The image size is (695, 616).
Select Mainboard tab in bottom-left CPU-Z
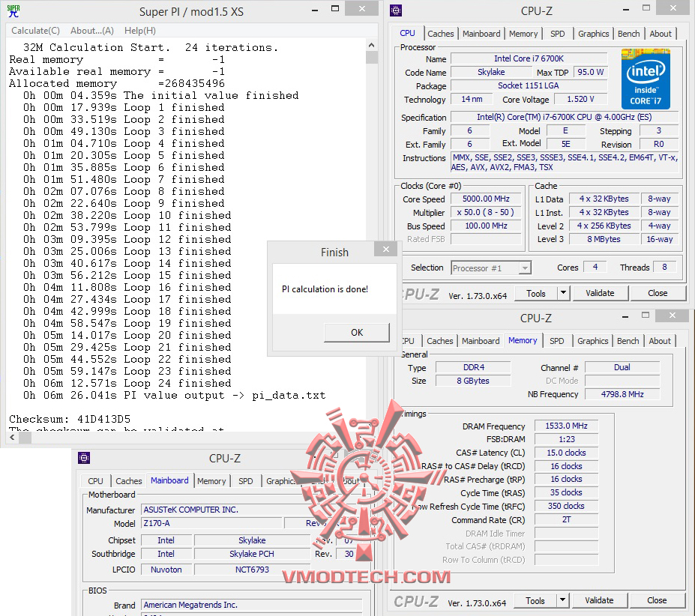tap(169, 480)
